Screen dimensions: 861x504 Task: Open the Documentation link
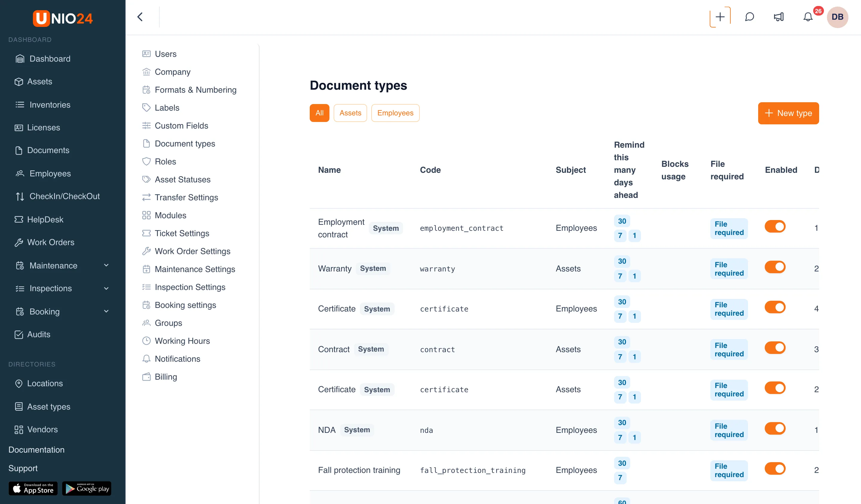click(x=36, y=450)
